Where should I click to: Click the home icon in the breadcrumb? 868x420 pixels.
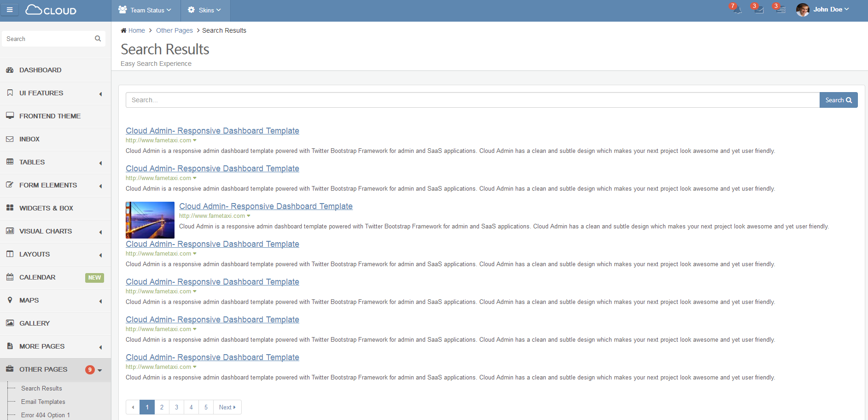pyautogui.click(x=123, y=30)
